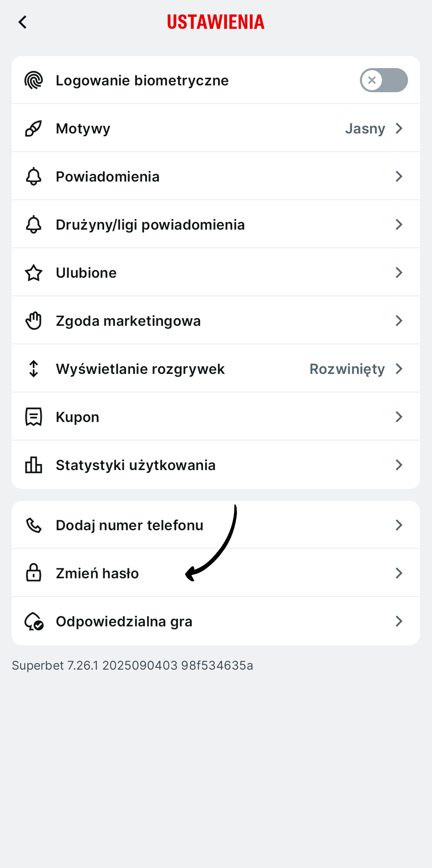
Task: Tap the Superbet version number text
Action: click(x=132, y=665)
